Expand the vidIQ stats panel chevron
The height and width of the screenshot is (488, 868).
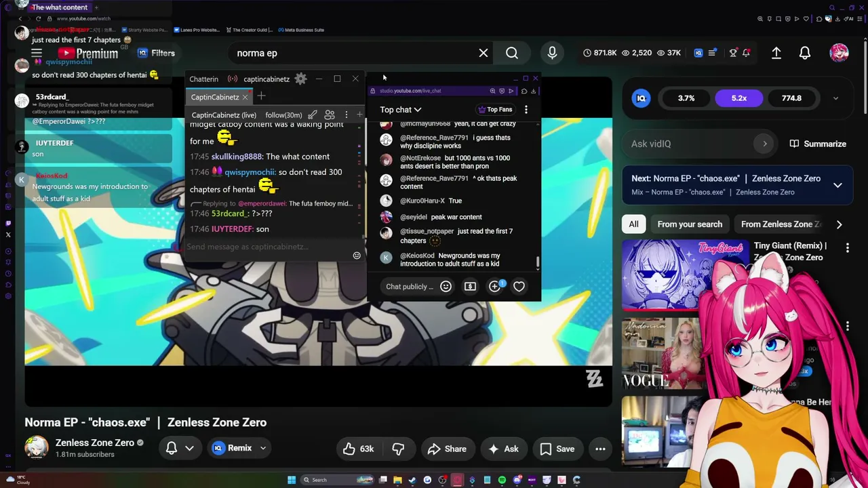click(835, 98)
